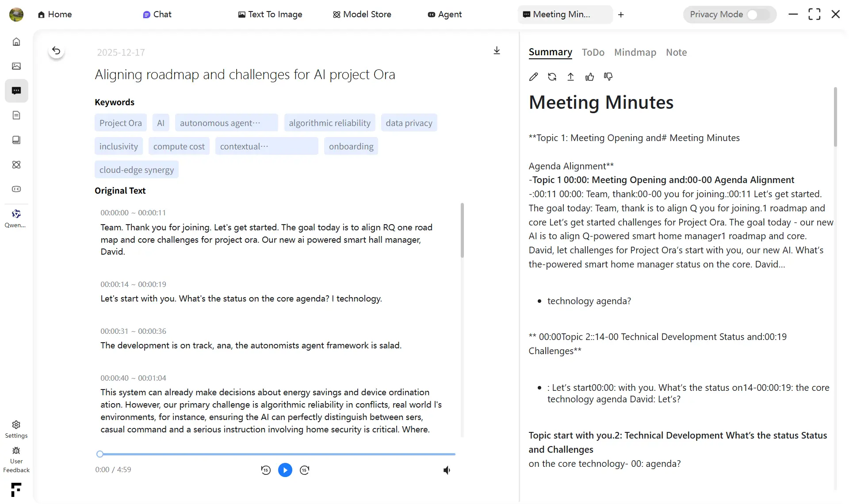Open the Model Store tab
849x504 pixels.
coord(362,15)
